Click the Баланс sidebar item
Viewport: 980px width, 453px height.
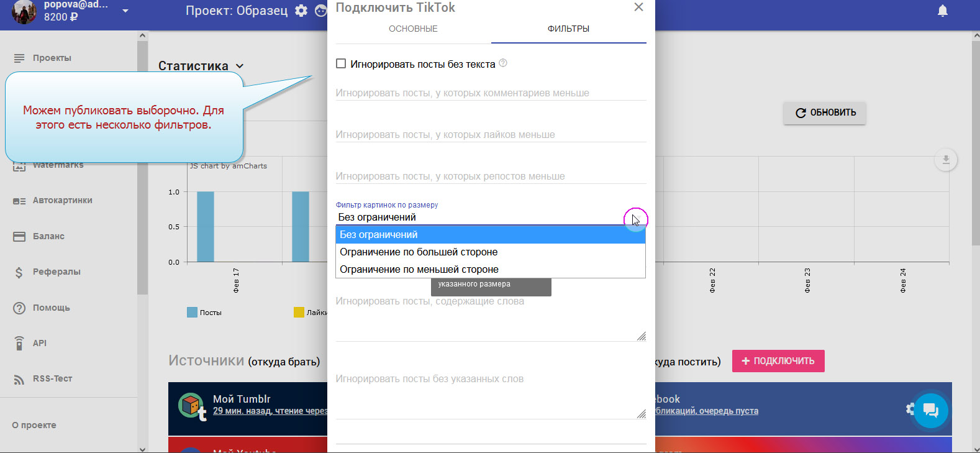[48, 236]
